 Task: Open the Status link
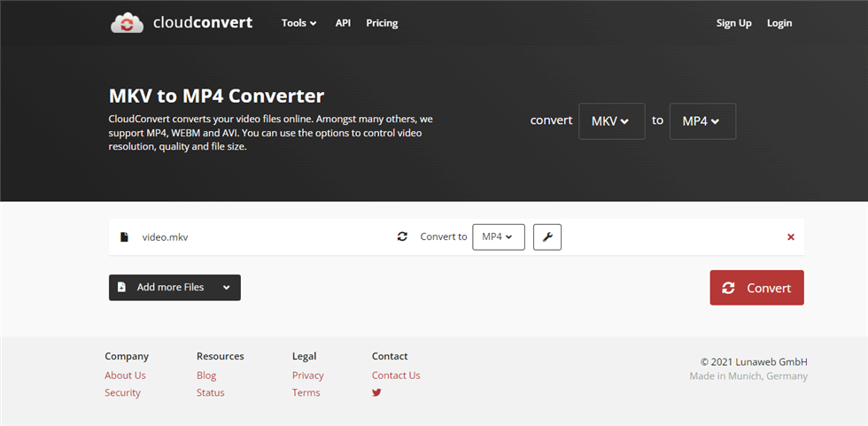(x=211, y=393)
